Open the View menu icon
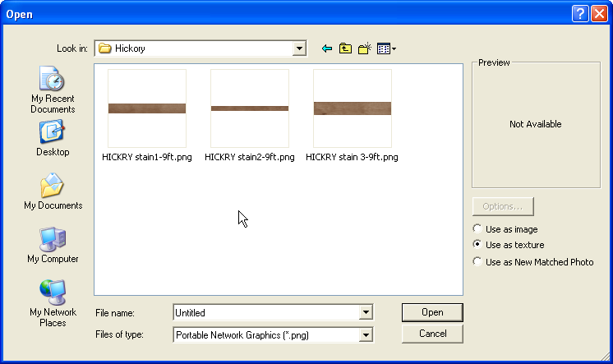 [x=386, y=48]
